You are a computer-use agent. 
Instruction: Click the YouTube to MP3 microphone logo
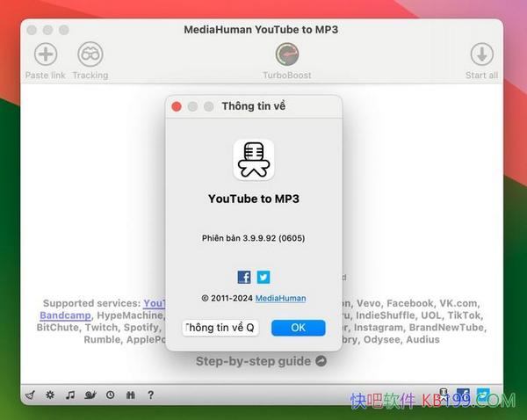coord(254,160)
